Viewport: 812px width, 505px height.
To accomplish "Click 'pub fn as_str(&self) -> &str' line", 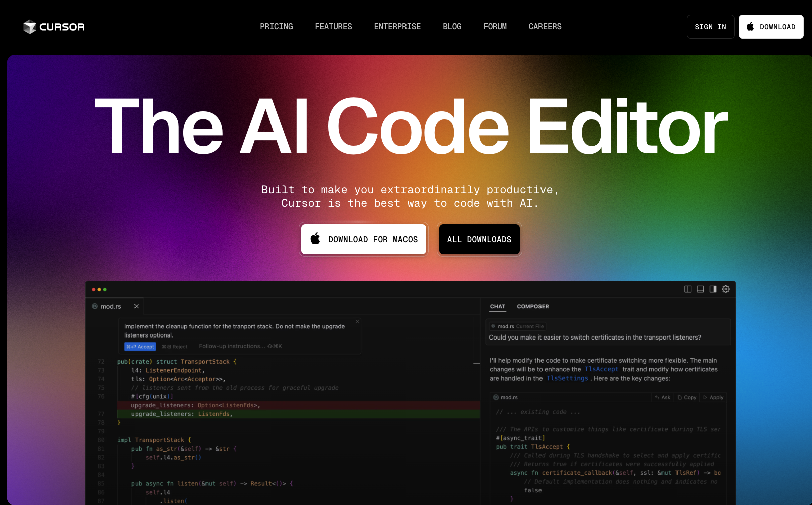I will point(184,449).
